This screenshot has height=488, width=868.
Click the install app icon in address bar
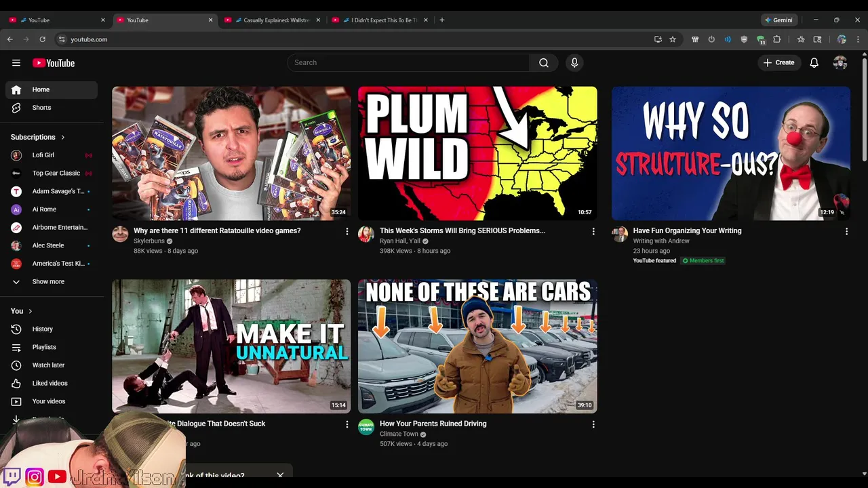coord(658,39)
